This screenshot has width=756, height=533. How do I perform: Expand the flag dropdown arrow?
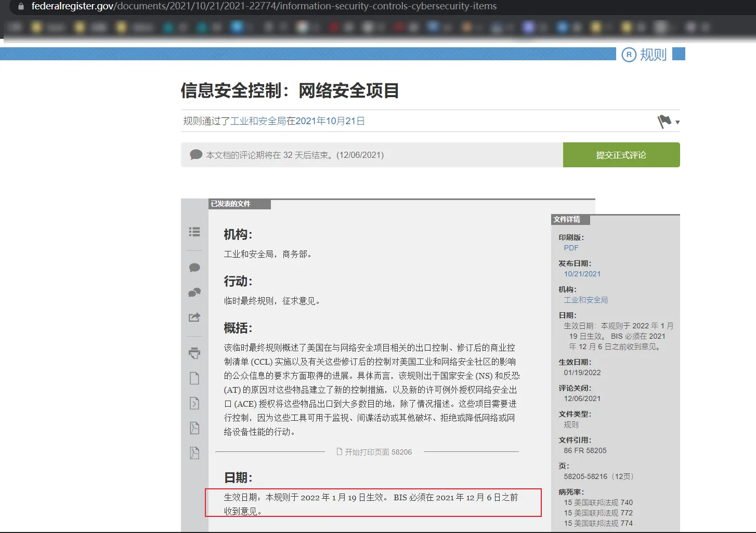coord(677,123)
